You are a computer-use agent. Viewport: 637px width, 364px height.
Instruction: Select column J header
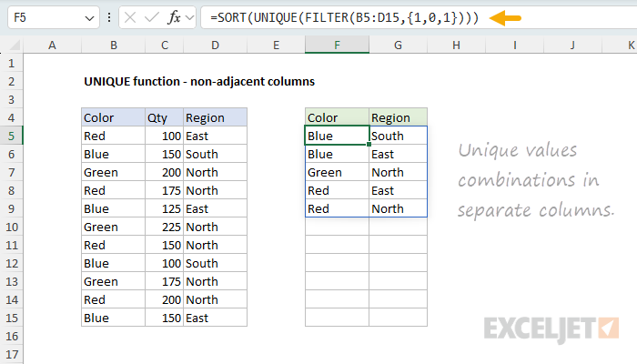tap(572, 45)
